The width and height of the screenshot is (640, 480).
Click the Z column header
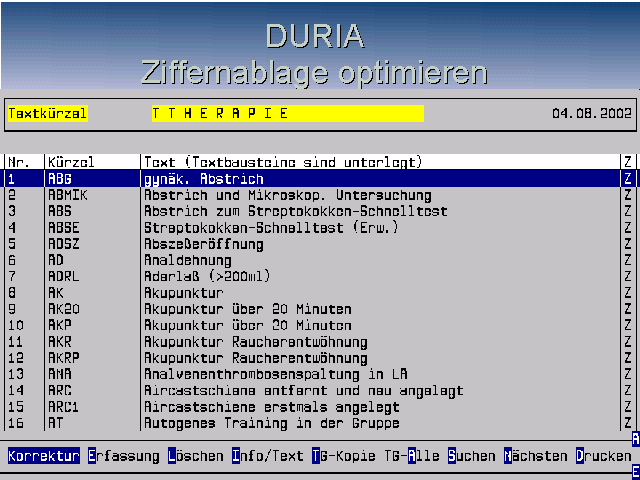tap(628, 162)
